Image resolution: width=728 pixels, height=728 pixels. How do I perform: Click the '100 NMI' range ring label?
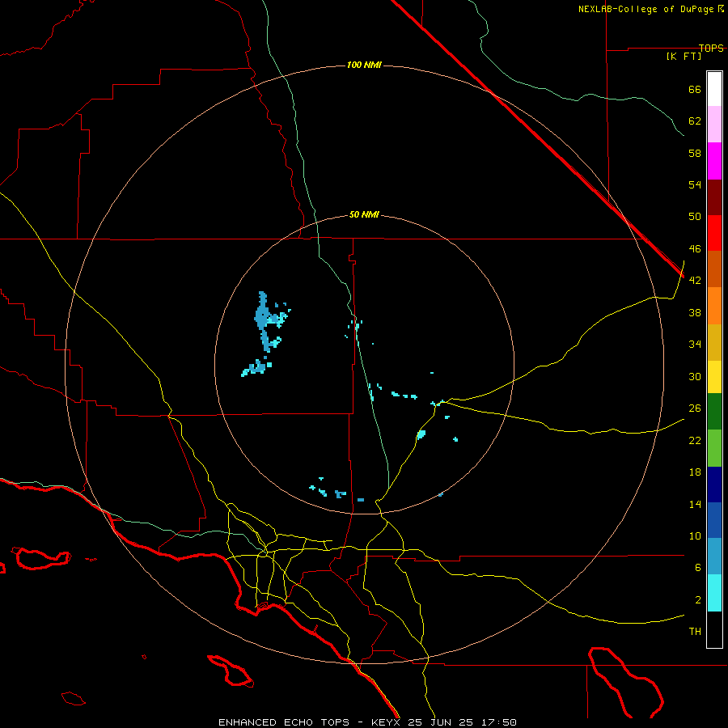(x=364, y=65)
